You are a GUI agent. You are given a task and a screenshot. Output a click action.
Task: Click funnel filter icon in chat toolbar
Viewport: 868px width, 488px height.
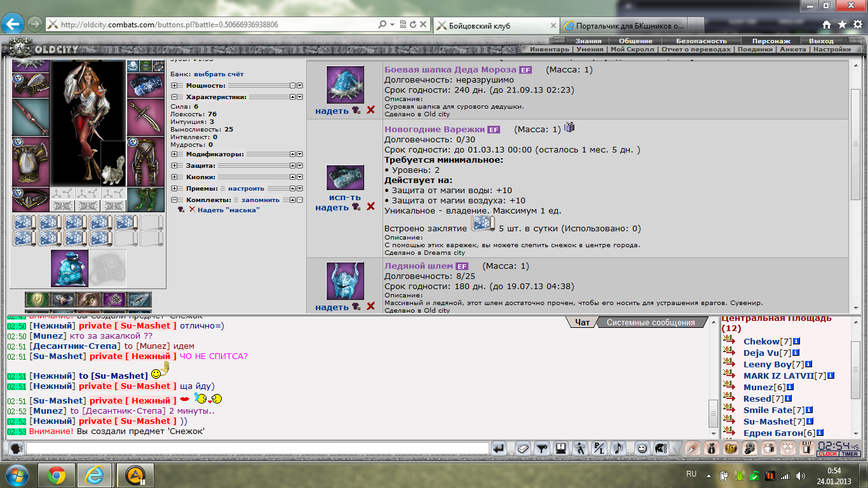coord(542,449)
